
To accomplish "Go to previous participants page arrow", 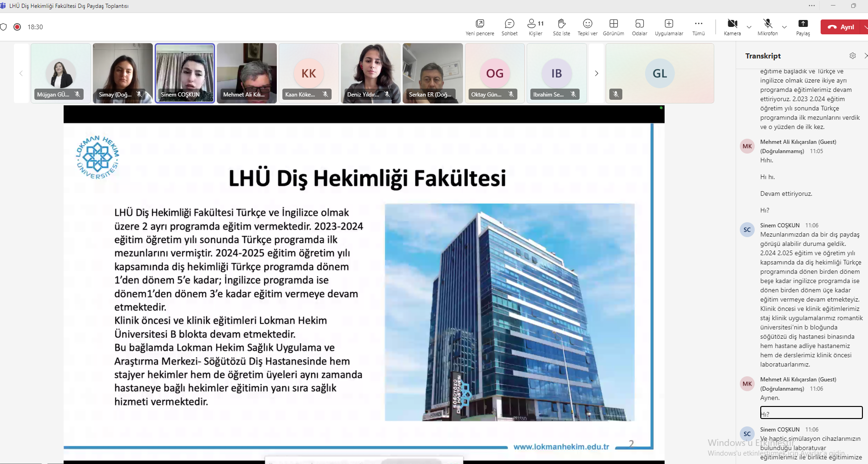I will point(21,73).
